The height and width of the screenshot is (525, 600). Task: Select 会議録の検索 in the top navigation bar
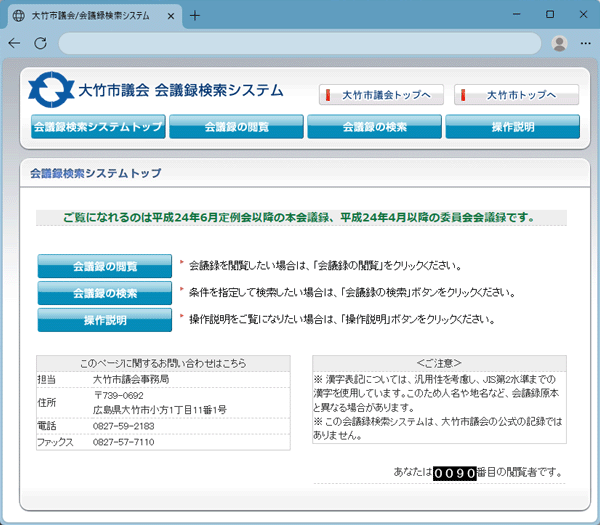click(x=375, y=127)
